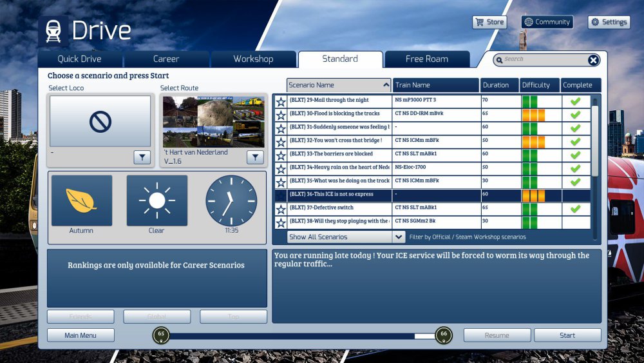Click the no-loco selected placeholder icon
The image size is (644, 363).
pyautogui.click(x=100, y=121)
